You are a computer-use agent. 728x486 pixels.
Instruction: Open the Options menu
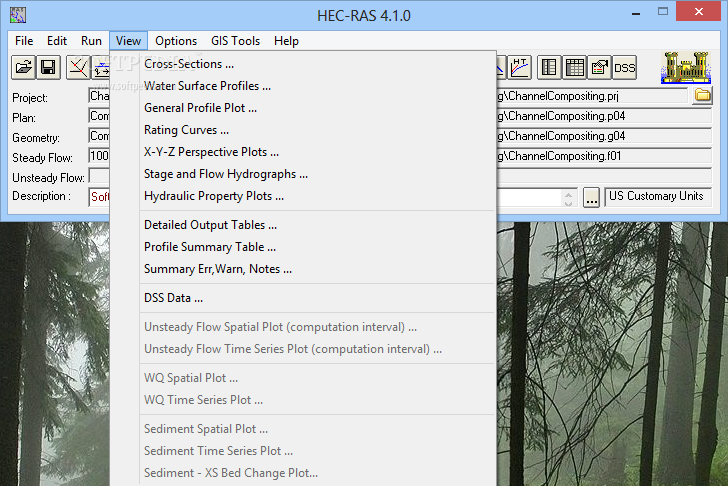(176, 41)
